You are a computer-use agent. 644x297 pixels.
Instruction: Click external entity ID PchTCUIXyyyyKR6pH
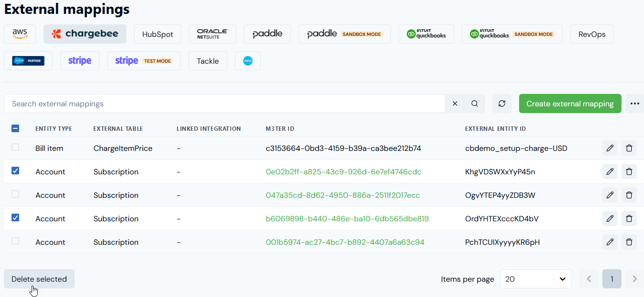[502, 242]
